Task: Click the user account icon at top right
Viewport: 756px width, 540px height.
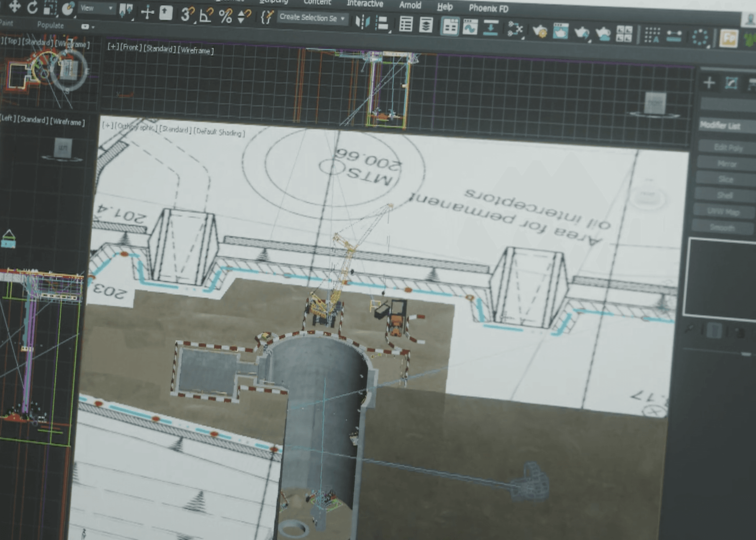Action: click(750, 19)
